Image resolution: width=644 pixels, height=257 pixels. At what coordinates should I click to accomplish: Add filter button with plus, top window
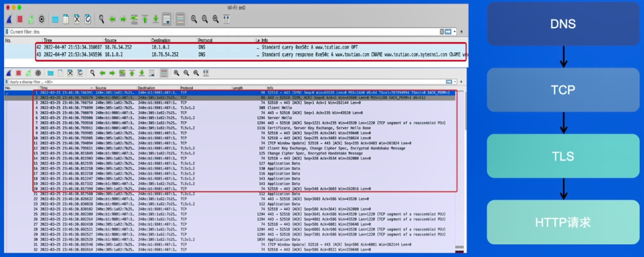pos(461,32)
